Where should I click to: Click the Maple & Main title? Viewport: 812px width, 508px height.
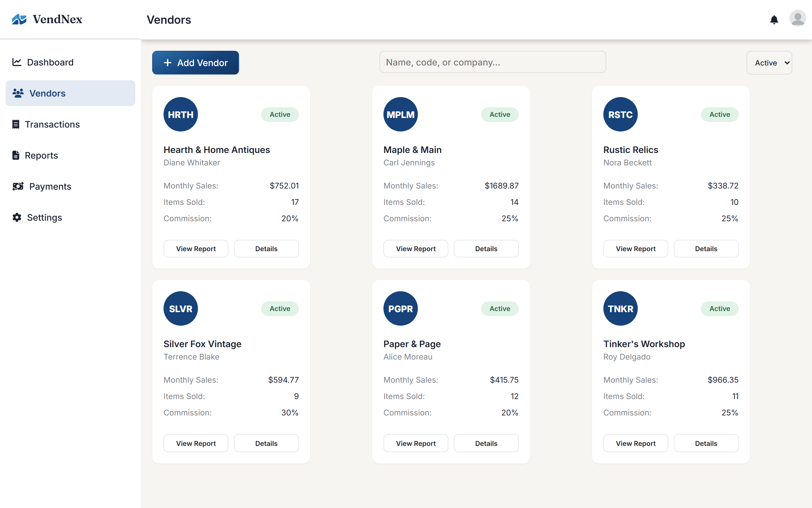pos(412,150)
